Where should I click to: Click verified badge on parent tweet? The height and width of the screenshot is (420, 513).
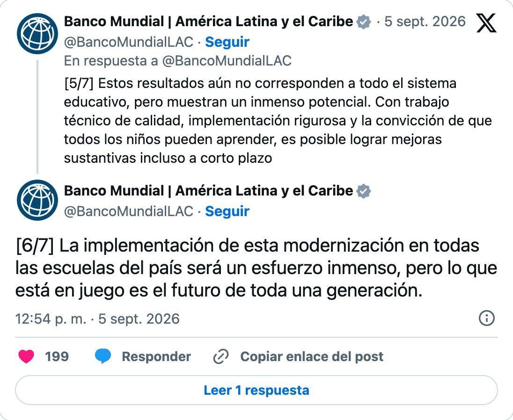pyautogui.click(x=364, y=22)
